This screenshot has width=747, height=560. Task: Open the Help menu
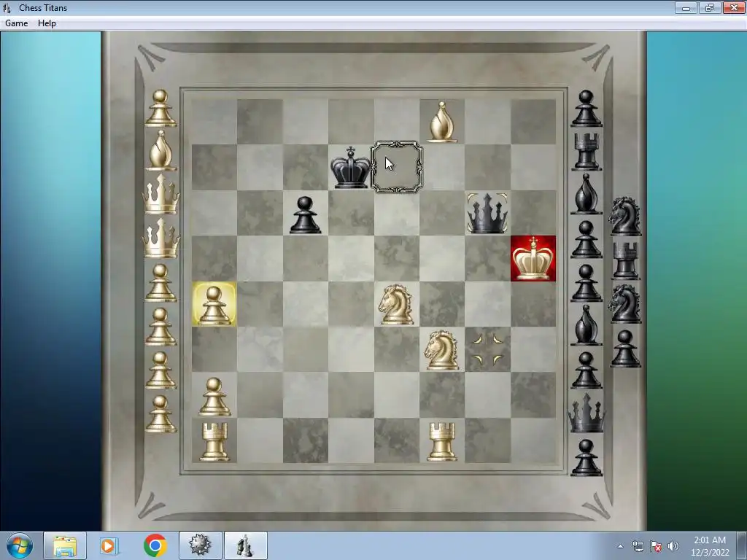click(x=47, y=23)
